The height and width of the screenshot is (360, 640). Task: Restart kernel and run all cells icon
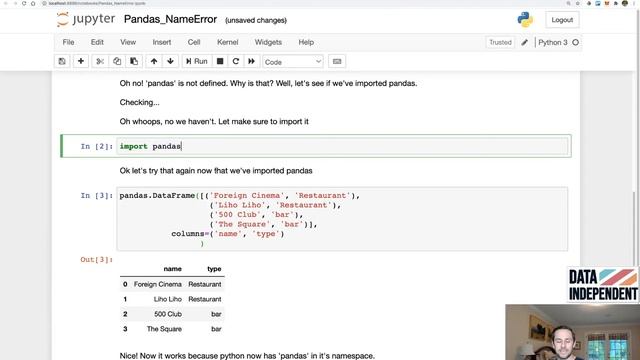pos(251,61)
